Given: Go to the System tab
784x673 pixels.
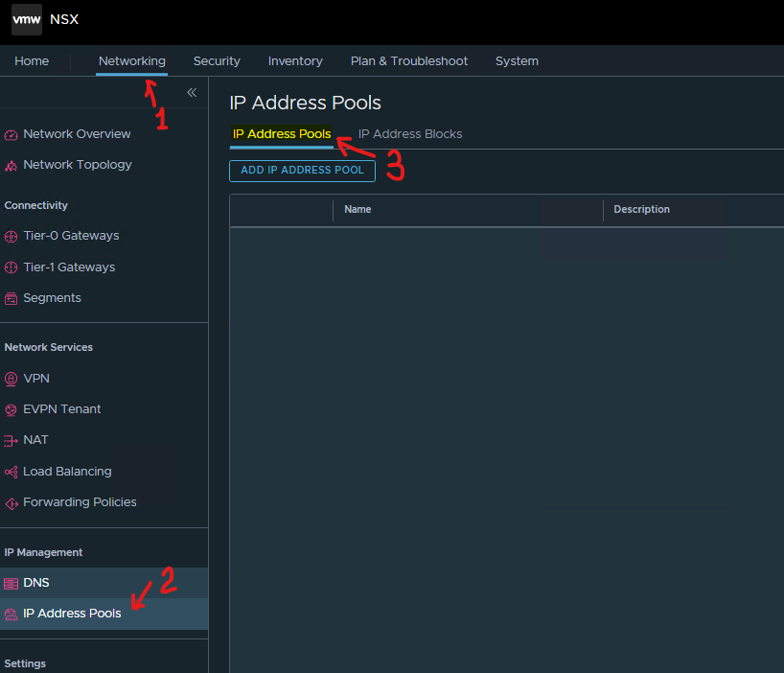Looking at the screenshot, I should tap(517, 61).
